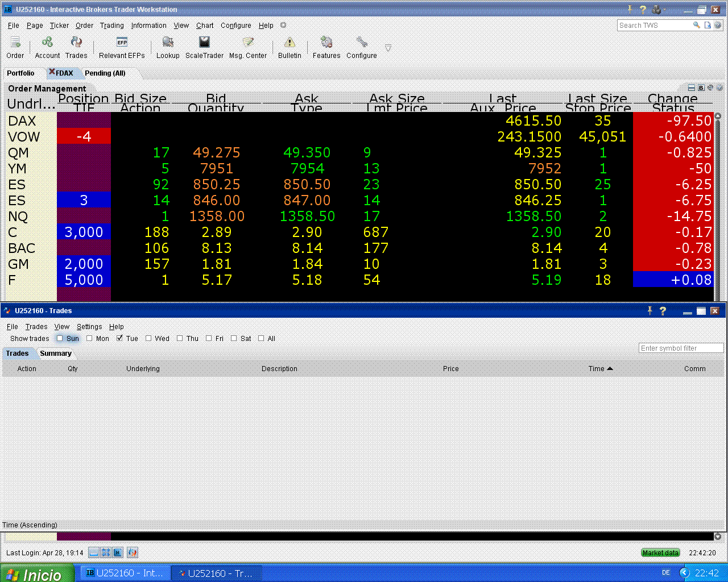Check the All days checkbox

coord(261,338)
